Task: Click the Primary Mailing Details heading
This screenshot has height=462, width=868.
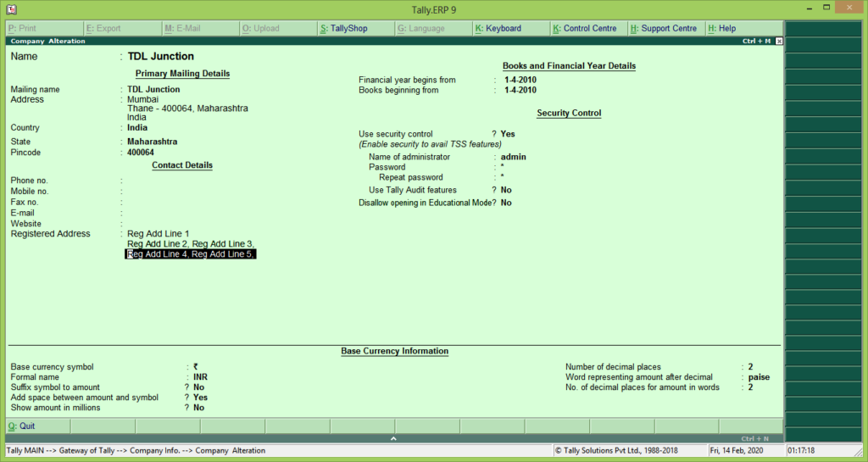Action: coord(183,74)
